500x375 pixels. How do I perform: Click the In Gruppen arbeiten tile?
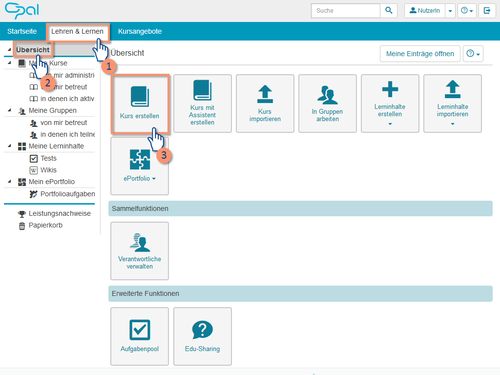point(327,103)
